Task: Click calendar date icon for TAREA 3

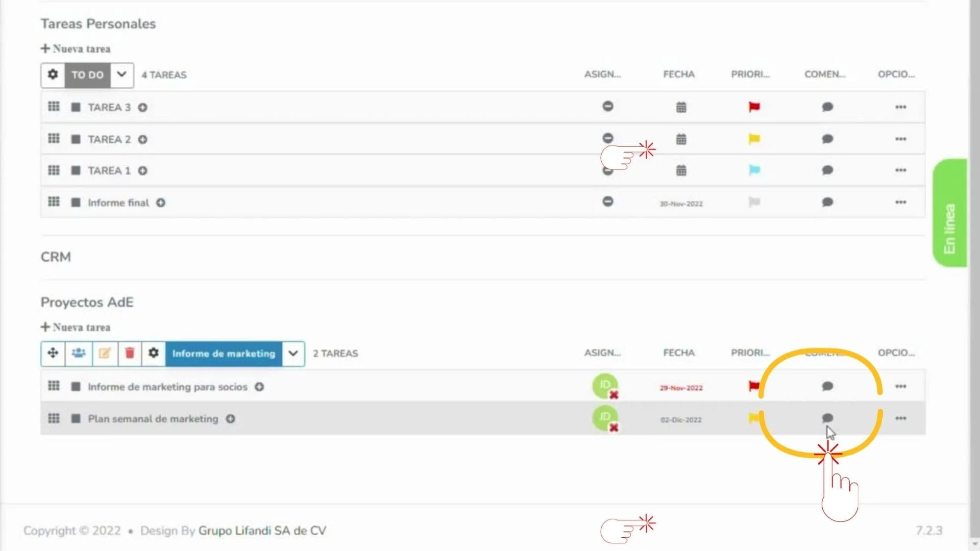Action: [681, 107]
